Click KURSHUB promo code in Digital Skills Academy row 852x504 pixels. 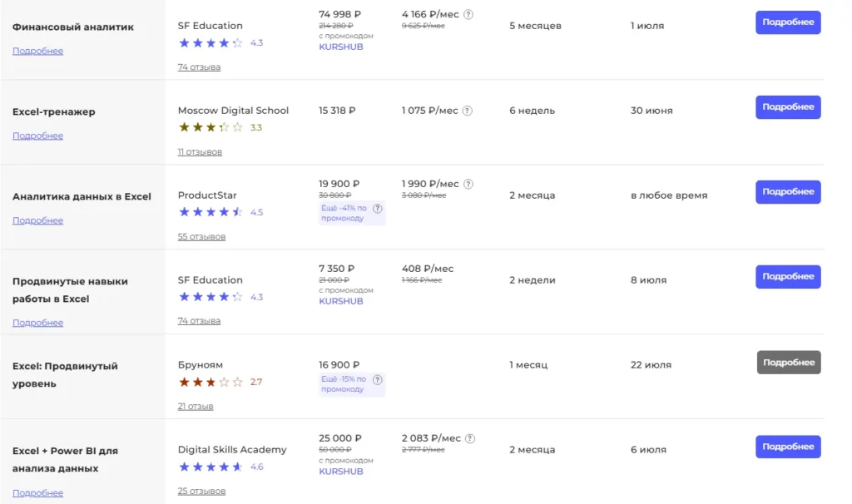pyautogui.click(x=340, y=472)
